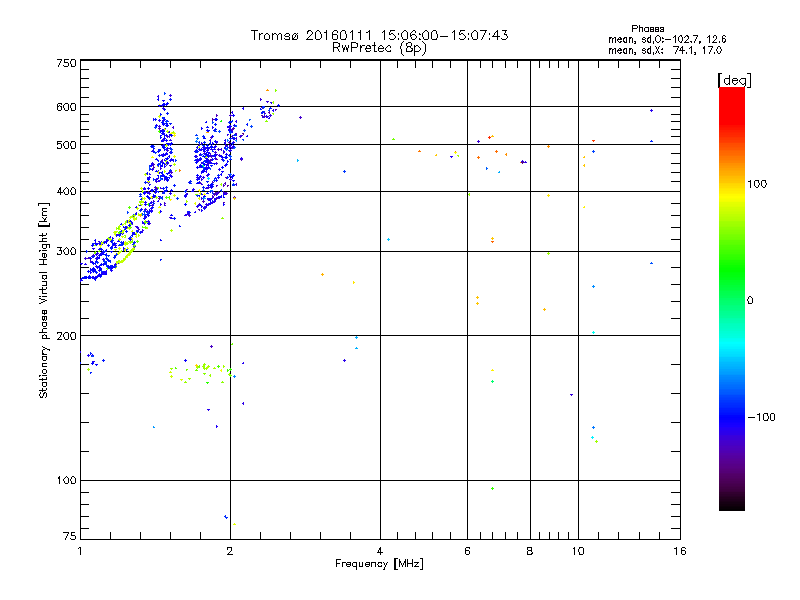This screenshot has width=800, height=600.
Task: Click the y-axis tick label '750'
Action: point(66,63)
